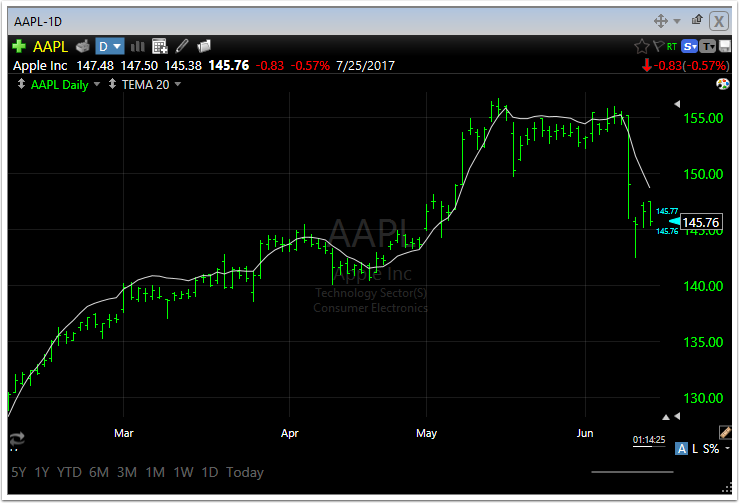Click the Apr date axis label

point(289,433)
